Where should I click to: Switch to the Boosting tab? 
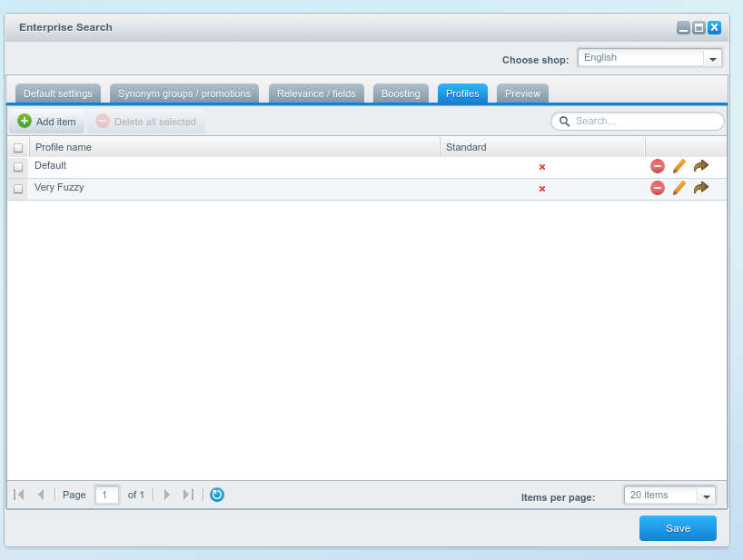401,93
